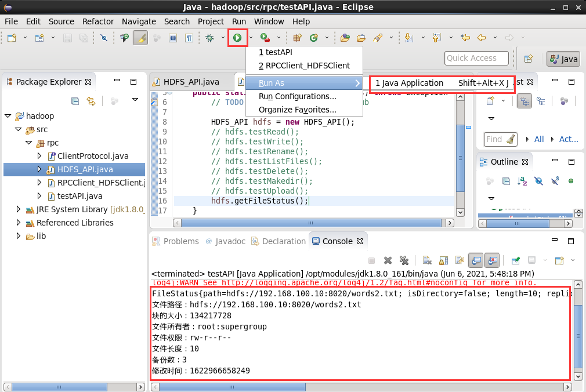This screenshot has height=392, width=586.
Task: Click the Debug bug icon
Action: click(209, 38)
